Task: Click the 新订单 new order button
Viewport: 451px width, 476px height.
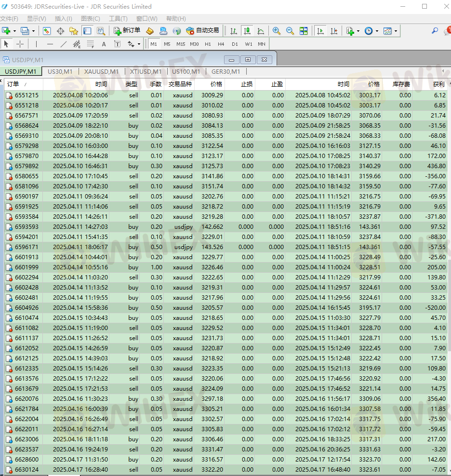Action: 127,31
